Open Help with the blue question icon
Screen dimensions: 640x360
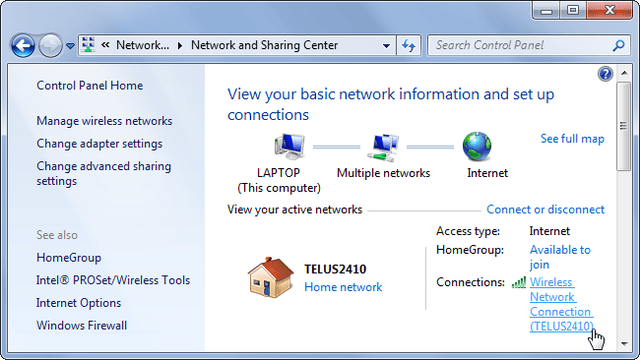pos(605,74)
